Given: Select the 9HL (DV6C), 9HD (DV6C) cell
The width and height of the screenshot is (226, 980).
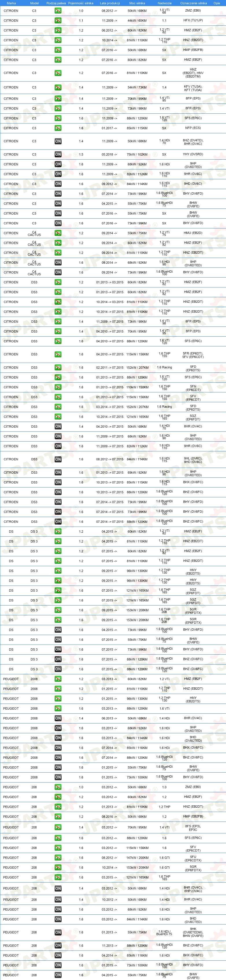Looking at the screenshot, I should pos(193,460).
